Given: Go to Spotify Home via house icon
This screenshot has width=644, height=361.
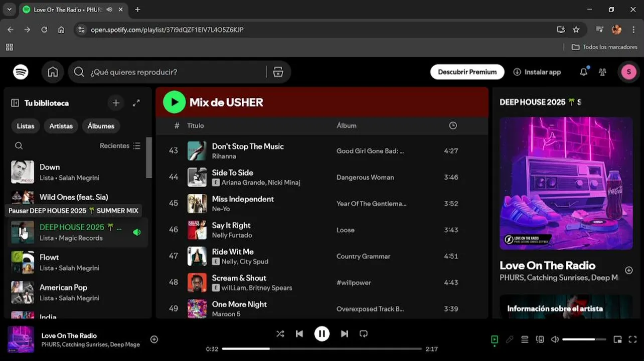Looking at the screenshot, I should pyautogui.click(x=53, y=72).
